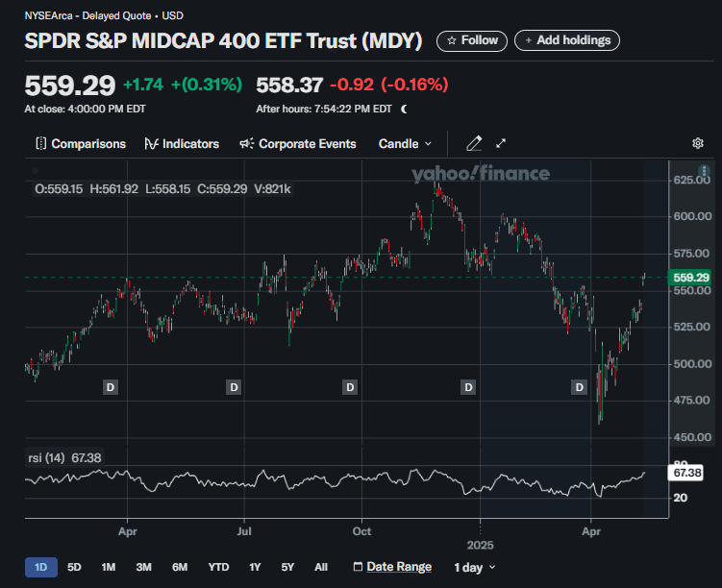This screenshot has width=722, height=588.
Task: Follow the MDY ticker
Action: [x=472, y=40]
